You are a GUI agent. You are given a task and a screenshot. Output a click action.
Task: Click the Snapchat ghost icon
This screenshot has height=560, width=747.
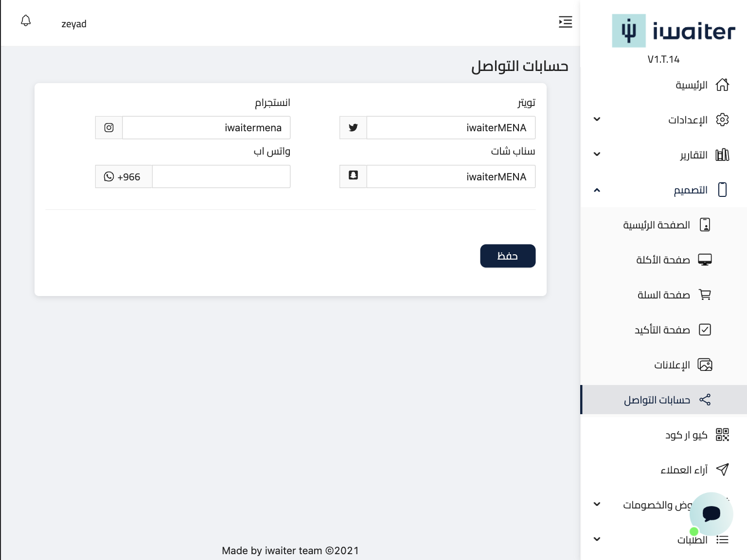tap(353, 175)
